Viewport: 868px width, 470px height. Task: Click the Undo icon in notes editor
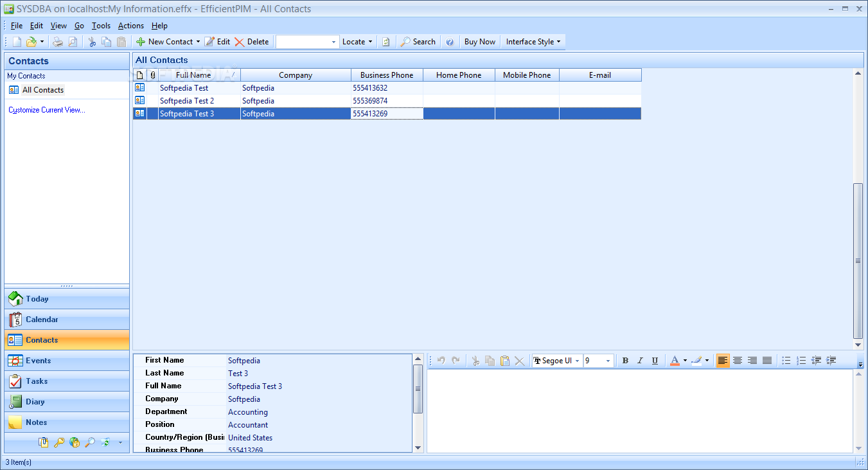(x=441, y=361)
